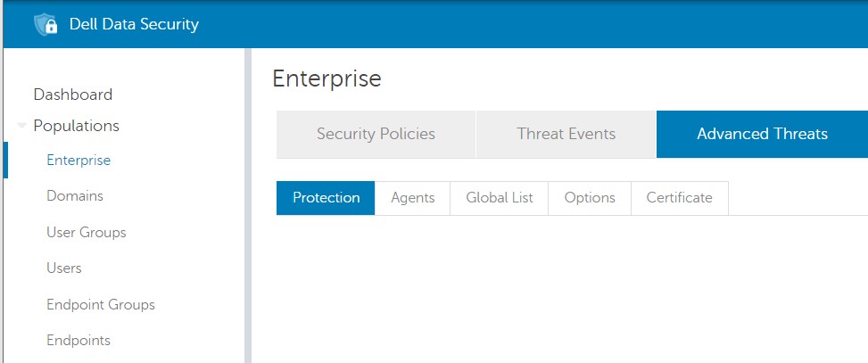Select the Advanced Threats tab
This screenshot has width=868, height=363.
click(762, 134)
